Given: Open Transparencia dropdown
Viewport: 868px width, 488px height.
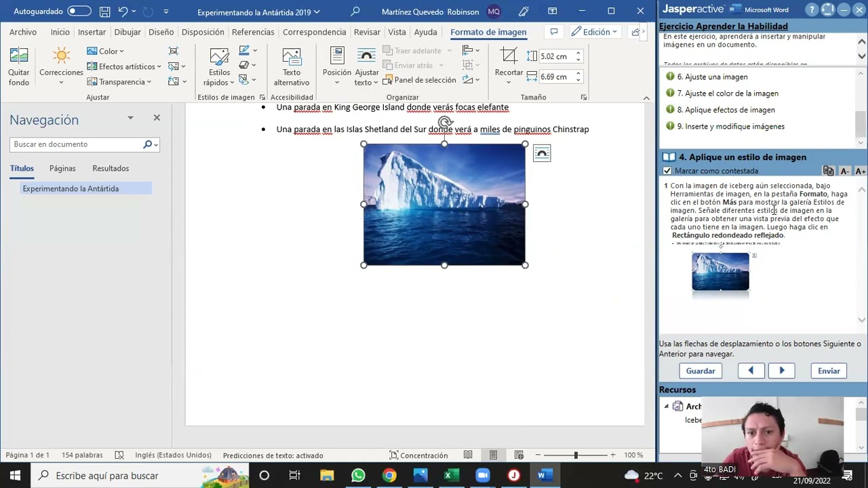Looking at the screenshot, I should point(119,82).
